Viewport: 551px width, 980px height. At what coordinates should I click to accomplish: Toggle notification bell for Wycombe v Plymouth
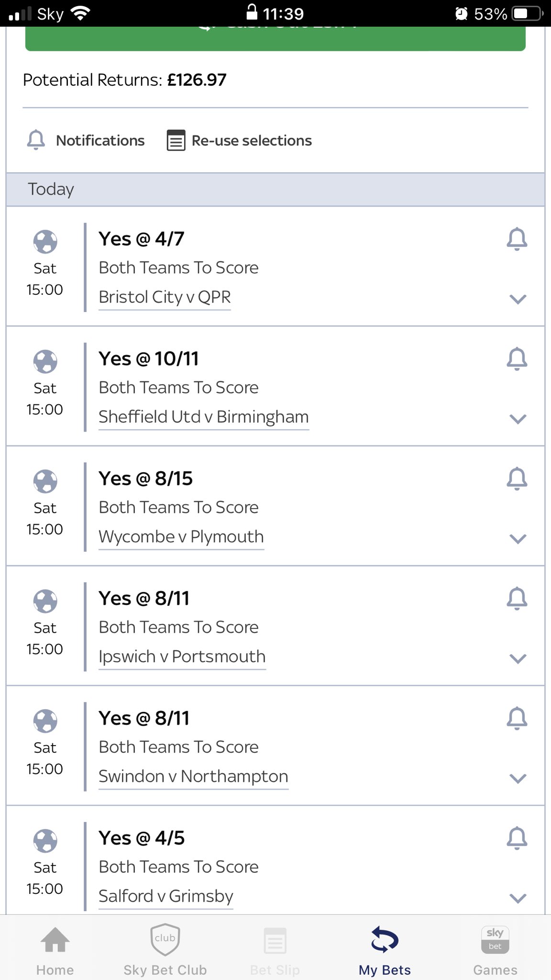tap(517, 479)
